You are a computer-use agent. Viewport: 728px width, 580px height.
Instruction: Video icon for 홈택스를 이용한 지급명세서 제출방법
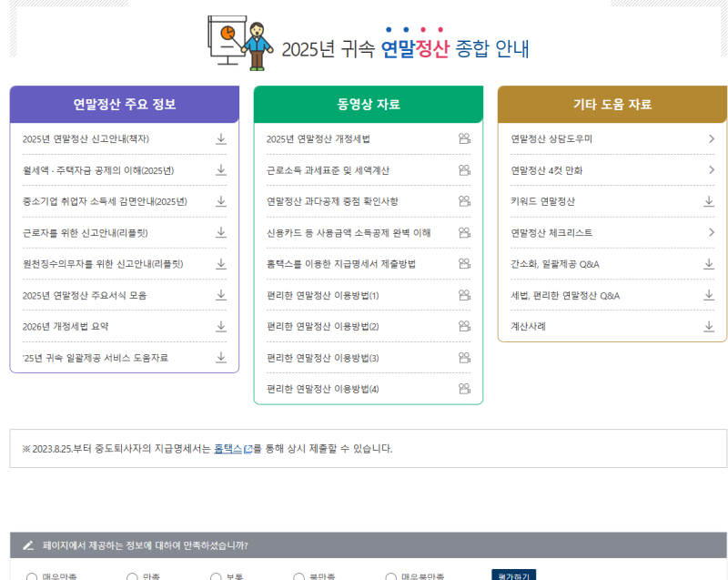coord(464,264)
